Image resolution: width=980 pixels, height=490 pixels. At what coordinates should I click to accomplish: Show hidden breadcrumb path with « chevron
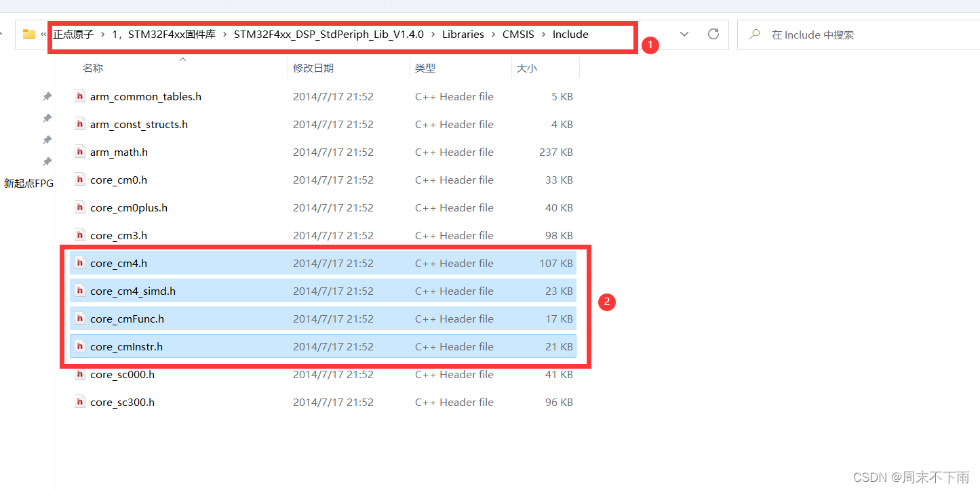click(43, 35)
